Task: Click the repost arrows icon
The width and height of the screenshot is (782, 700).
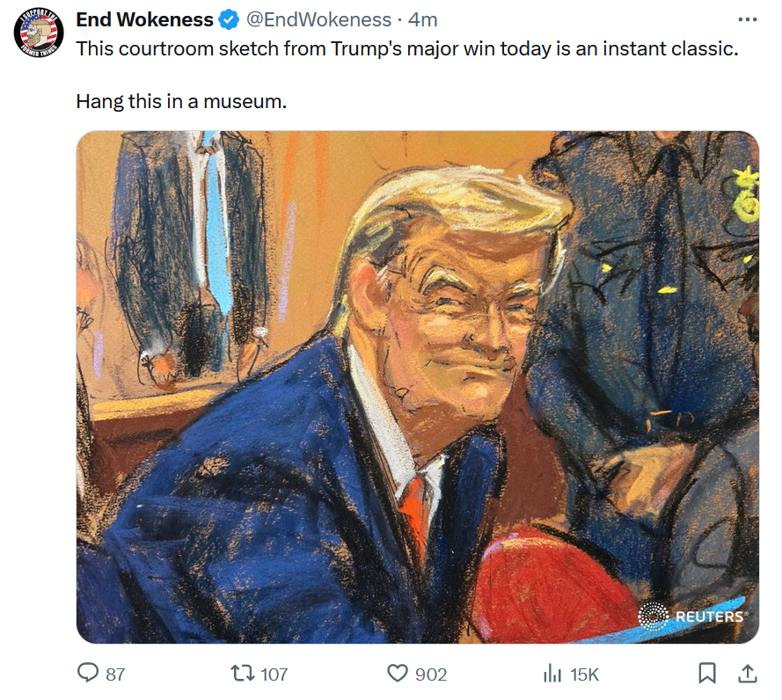Action: [x=243, y=674]
